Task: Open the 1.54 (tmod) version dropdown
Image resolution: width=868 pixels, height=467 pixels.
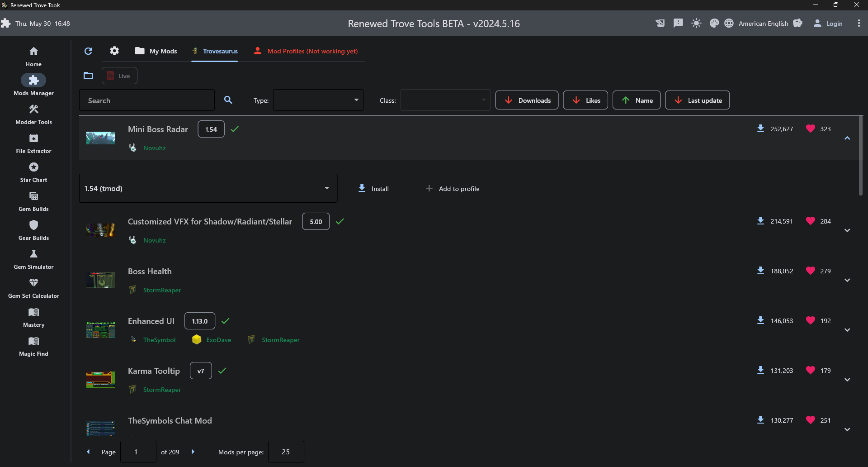Action: (x=208, y=188)
